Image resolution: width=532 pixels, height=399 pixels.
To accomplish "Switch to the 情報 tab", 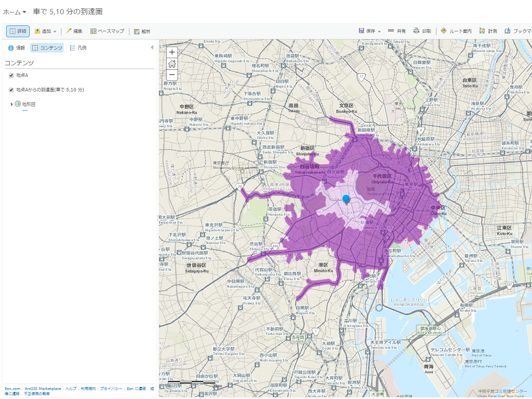I will click(x=16, y=48).
